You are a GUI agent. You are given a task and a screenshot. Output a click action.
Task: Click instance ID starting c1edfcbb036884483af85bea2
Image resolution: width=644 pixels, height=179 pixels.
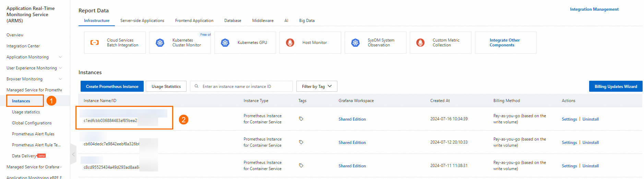point(110,121)
